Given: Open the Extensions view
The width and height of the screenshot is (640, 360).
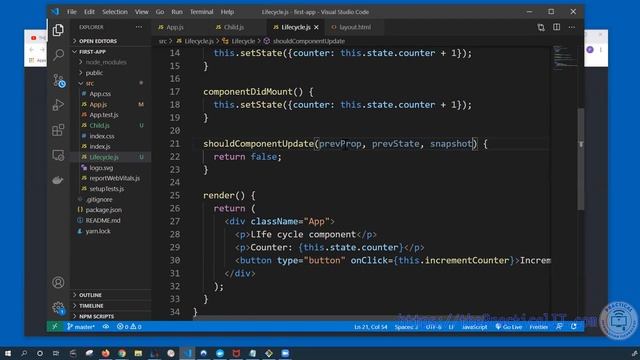Looking at the screenshot, I should (x=58, y=130).
